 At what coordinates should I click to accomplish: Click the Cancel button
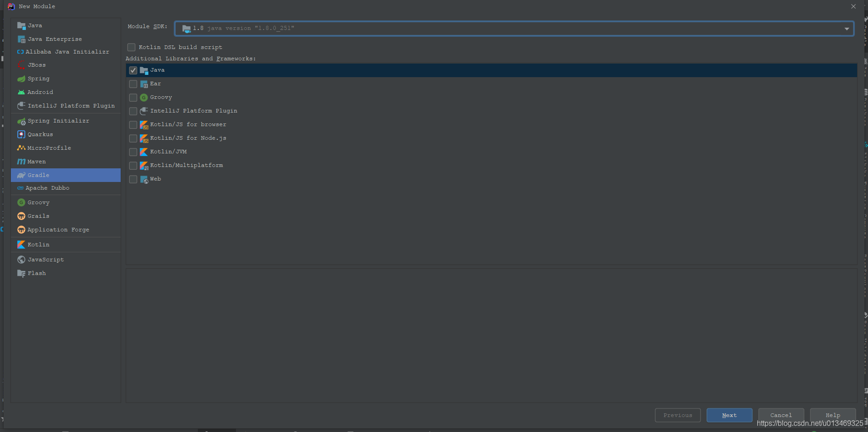(781, 415)
